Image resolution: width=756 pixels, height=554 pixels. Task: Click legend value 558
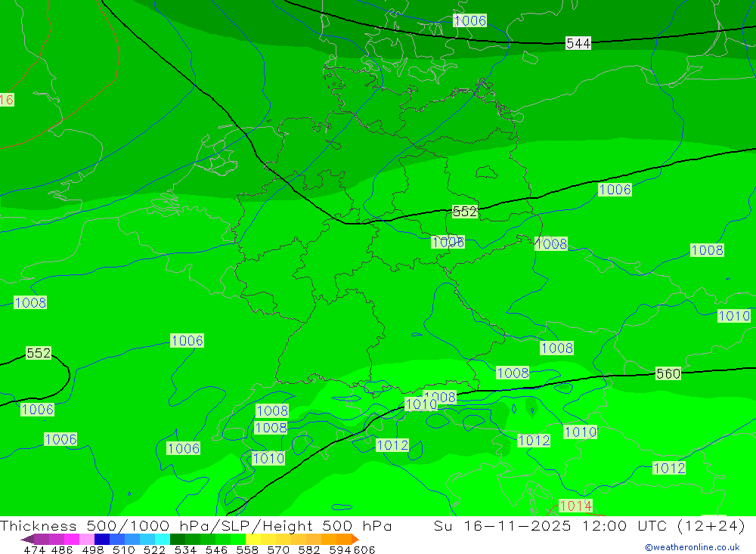(x=247, y=549)
